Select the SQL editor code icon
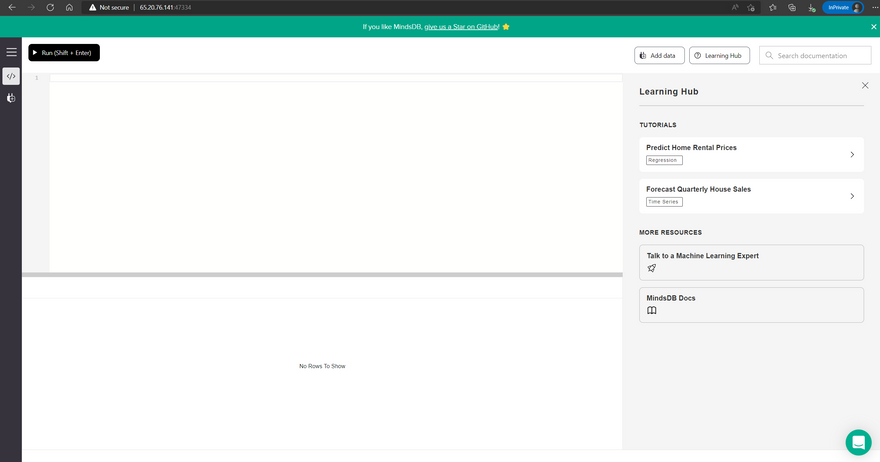The width and height of the screenshot is (880, 462). point(11,76)
